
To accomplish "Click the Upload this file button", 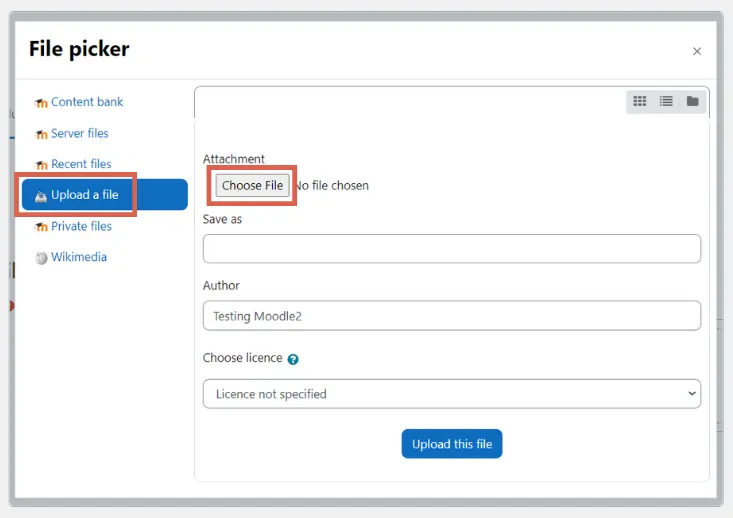I will [x=452, y=444].
